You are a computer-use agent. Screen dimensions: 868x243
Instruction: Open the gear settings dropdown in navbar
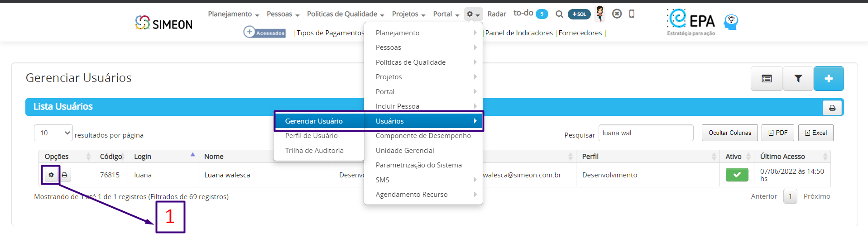473,14
